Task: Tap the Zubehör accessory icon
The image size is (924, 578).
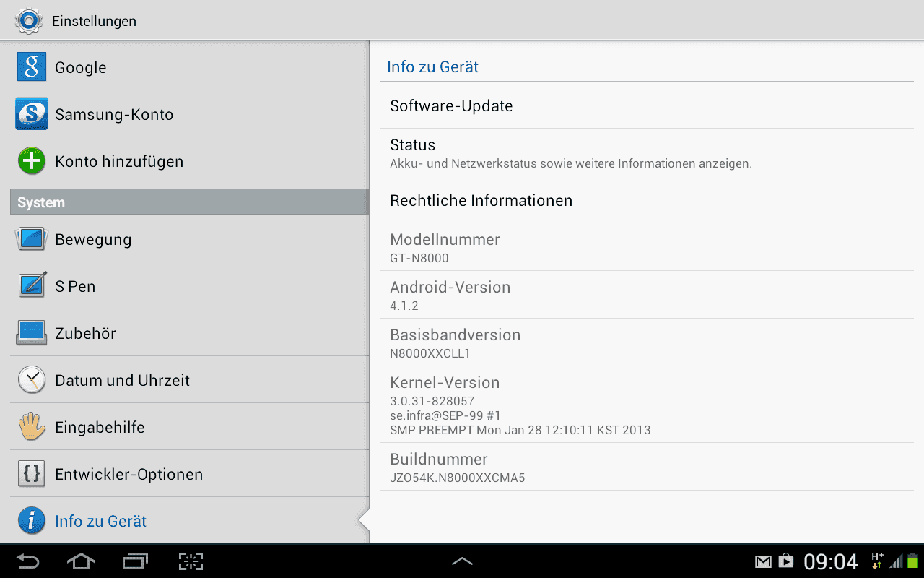Action: point(31,332)
